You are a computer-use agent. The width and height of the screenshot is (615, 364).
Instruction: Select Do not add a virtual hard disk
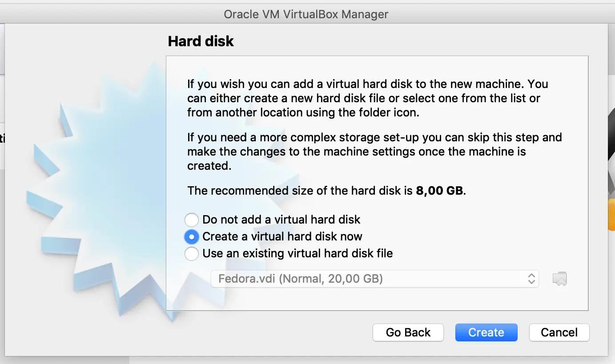point(191,220)
